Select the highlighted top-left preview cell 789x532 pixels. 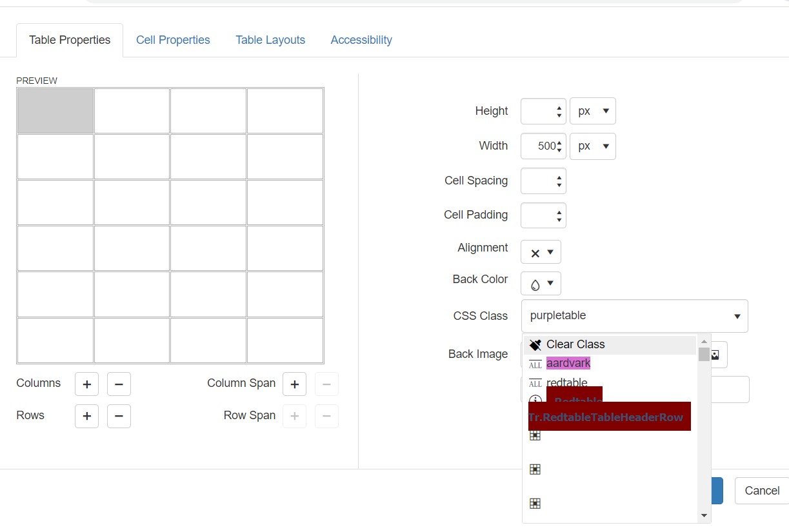tap(55, 111)
